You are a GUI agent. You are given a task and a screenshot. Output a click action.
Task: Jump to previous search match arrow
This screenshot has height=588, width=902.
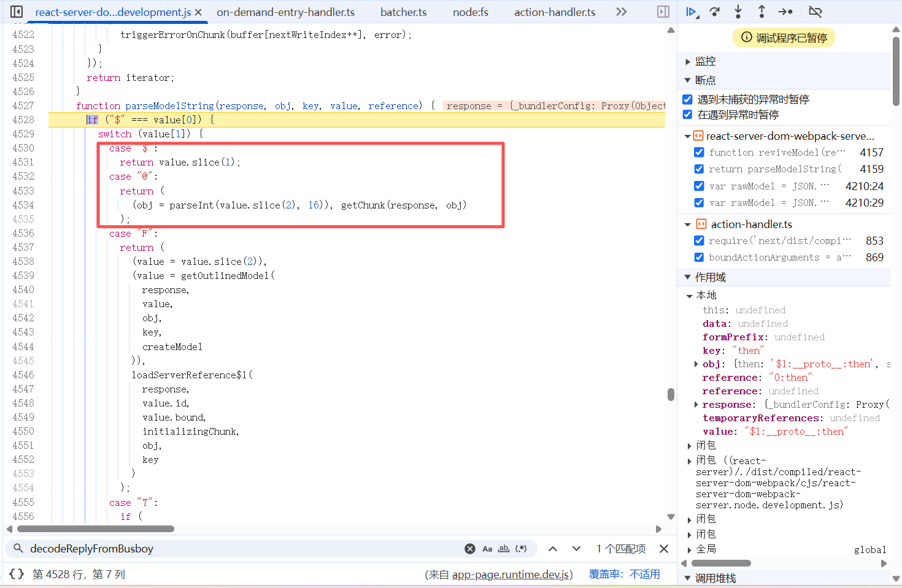553,549
